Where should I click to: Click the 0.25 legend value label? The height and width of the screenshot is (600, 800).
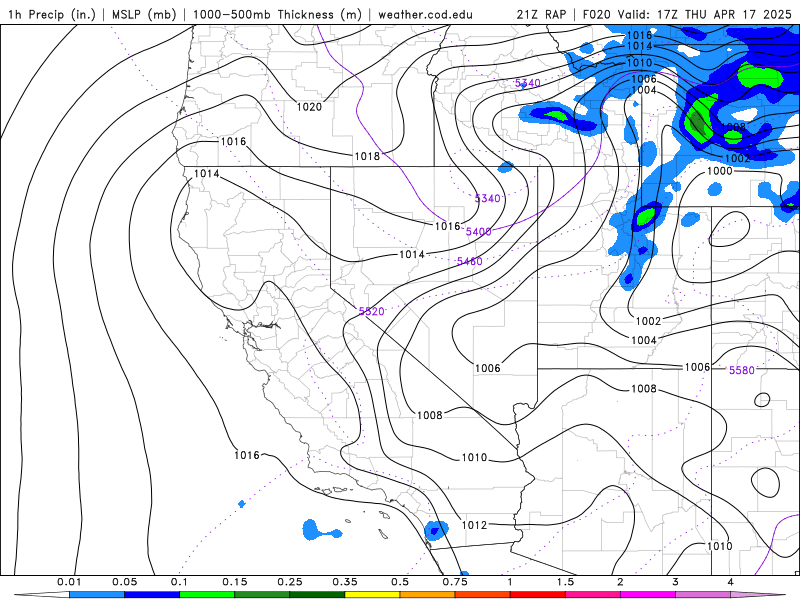(x=290, y=582)
